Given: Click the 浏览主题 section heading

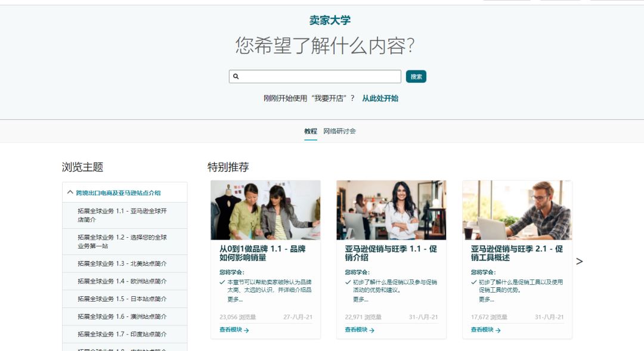Looking at the screenshot, I should point(82,167).
